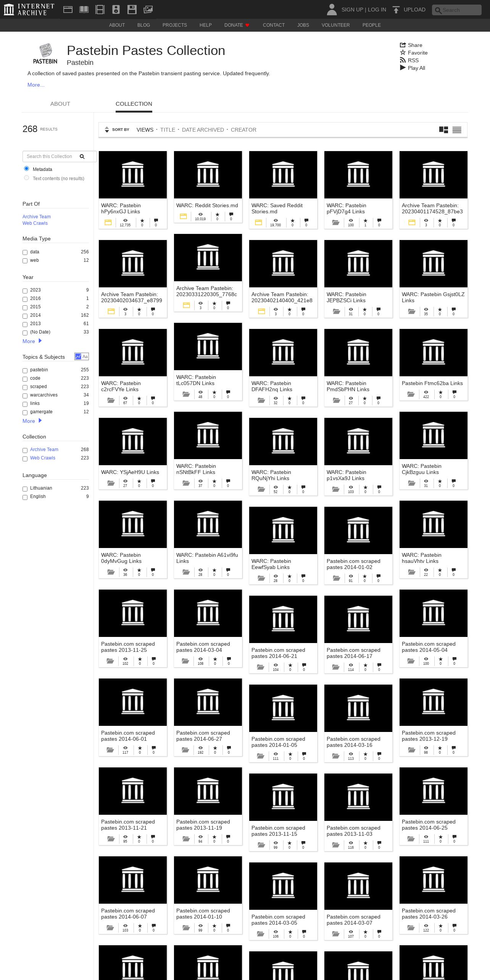
Task: Open HELP in the navigation bar
Action: coord(206,25)
